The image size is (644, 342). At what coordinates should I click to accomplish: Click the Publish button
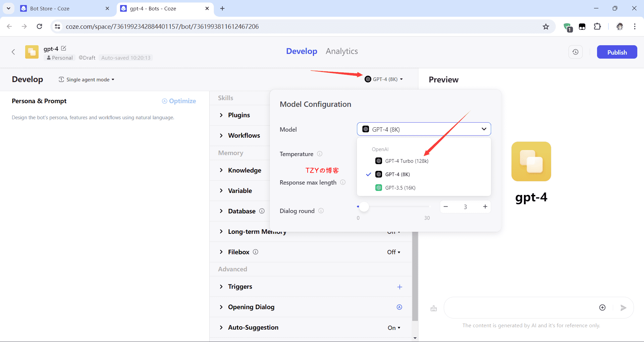click(616, 52)
